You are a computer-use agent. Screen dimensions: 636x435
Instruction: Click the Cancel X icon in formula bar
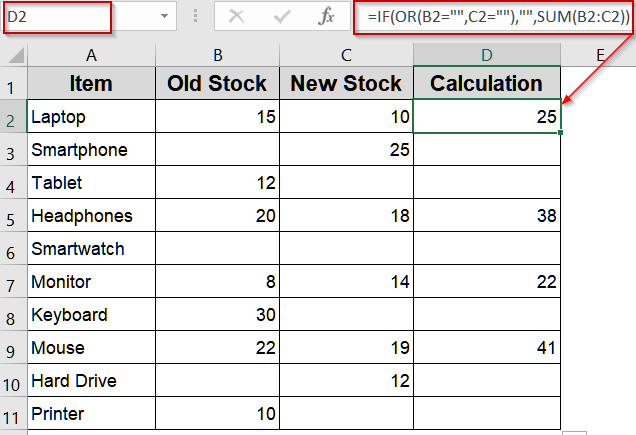tap(236, 16)
